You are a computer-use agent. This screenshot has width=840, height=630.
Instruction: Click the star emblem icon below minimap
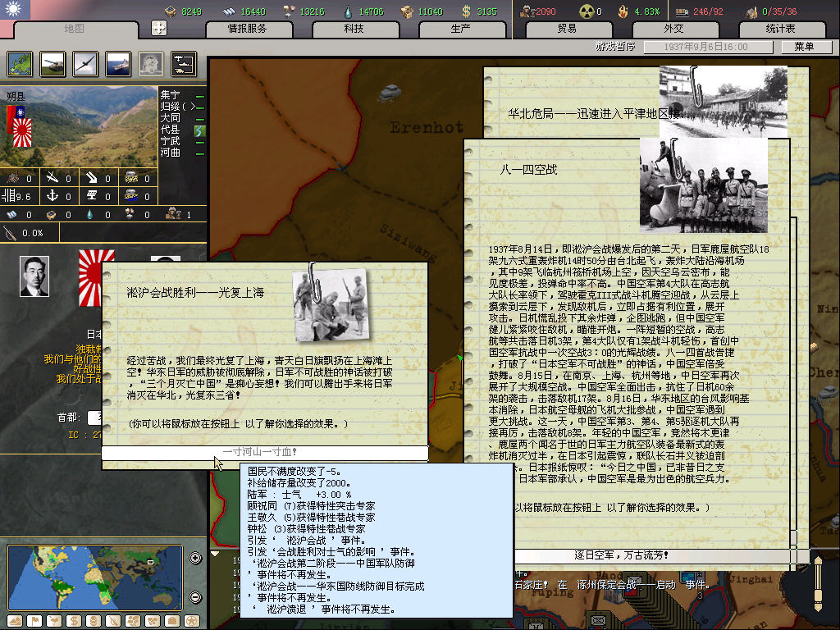[x=192, y=621]
